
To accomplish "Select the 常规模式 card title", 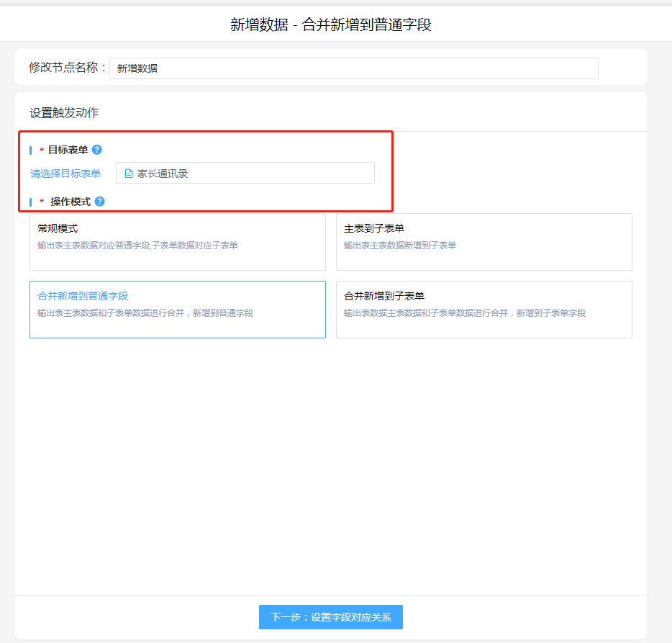I will [58, 228].
